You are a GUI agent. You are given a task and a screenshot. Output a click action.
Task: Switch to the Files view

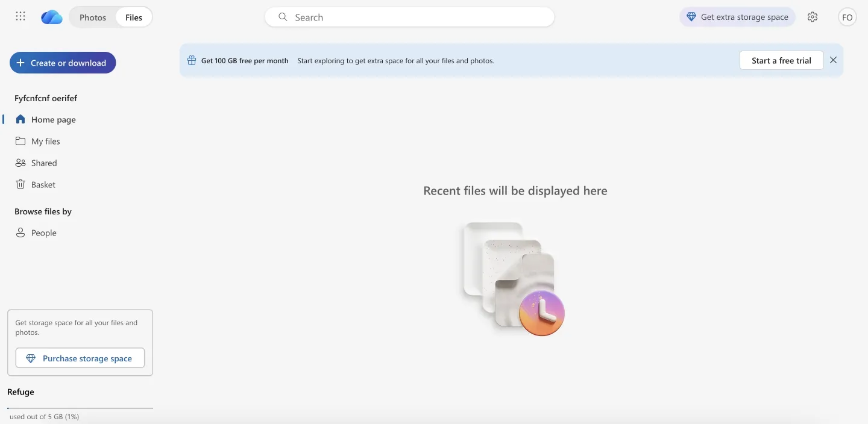point(133,17)
